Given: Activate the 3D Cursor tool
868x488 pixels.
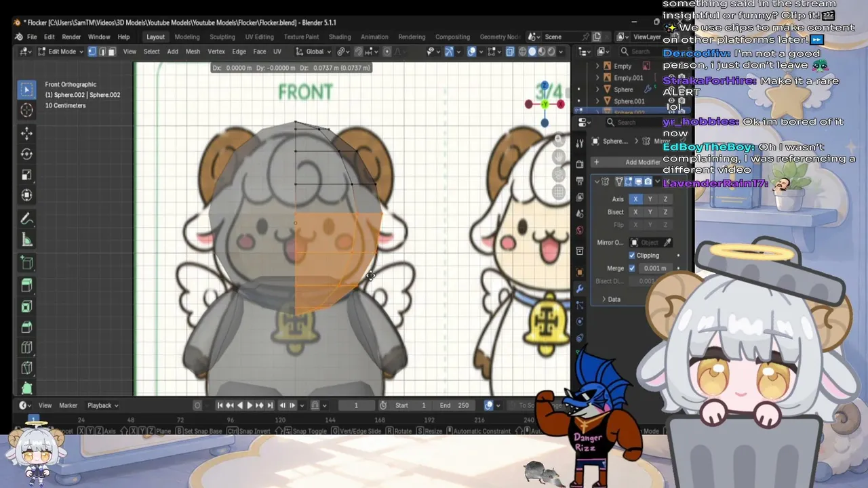Looking at the screenshot, I should pyautogui.click(x=26, y=110).
